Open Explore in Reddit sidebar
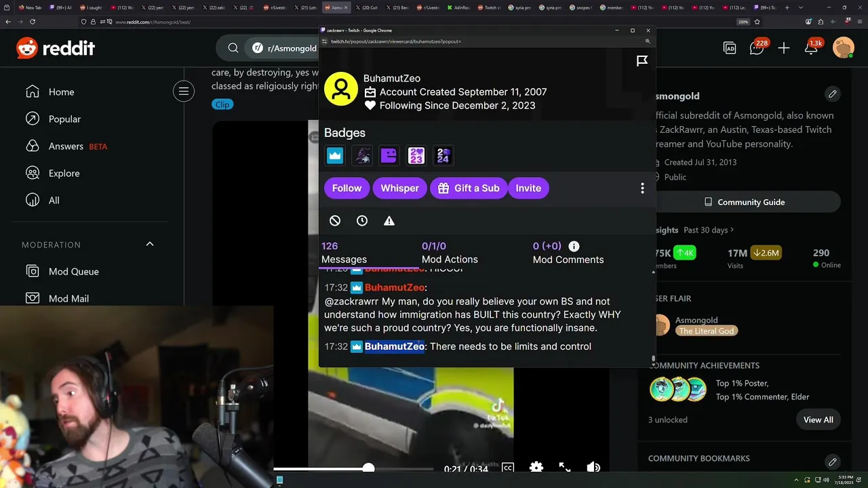The width and height of the screenshot is (868, 488). click(64, 174)
